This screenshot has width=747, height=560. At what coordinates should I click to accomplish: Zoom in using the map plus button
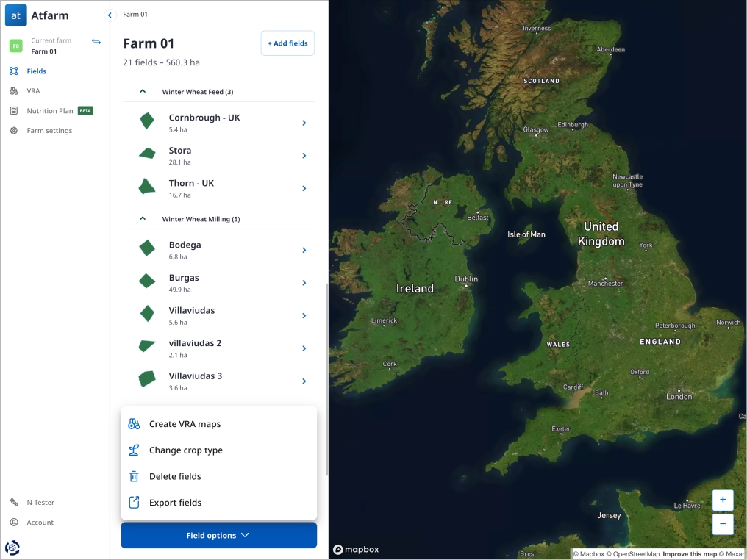(x=722, y=500)
